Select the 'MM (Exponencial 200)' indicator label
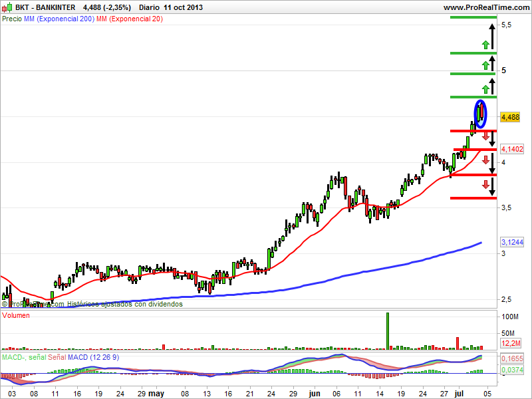532x399 pixels. click(x=59, y=19)
